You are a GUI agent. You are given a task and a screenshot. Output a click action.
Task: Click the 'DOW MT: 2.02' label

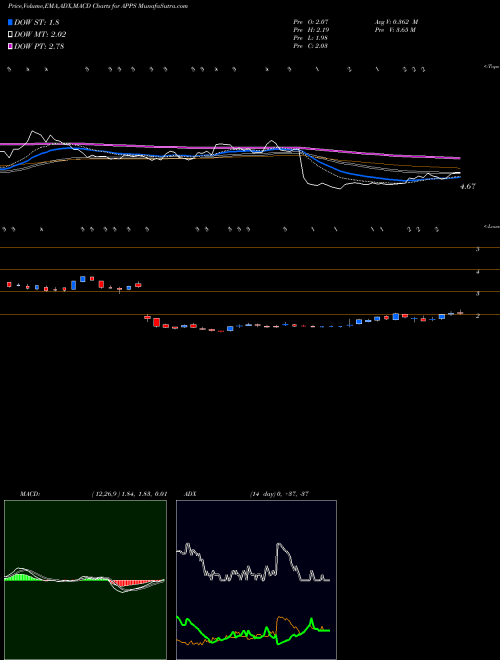[x=40, y=35]
